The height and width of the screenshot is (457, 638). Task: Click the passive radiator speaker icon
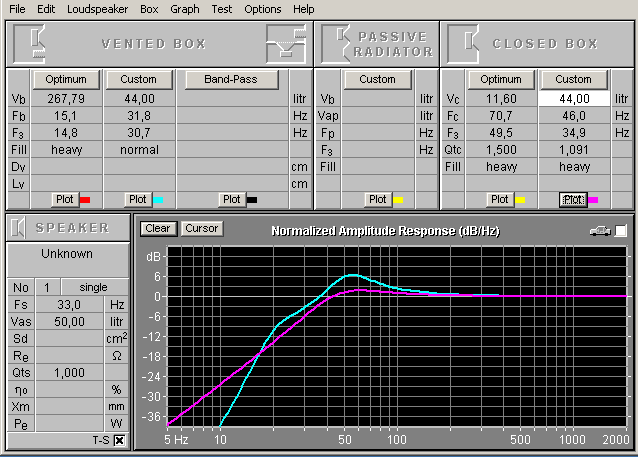pos(336,44)
